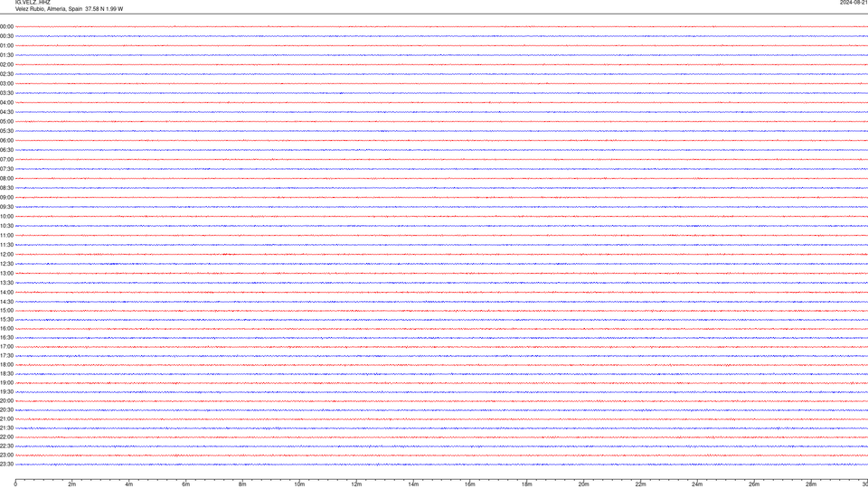Select the 18:00 trace time label
Viewport: 868px width, 488px height.
6,364
